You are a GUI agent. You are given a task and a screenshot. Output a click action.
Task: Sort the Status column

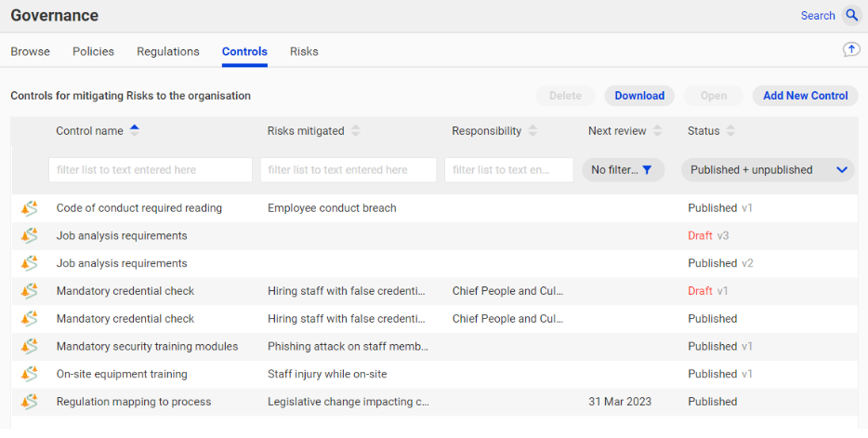[x=730, y=131]
